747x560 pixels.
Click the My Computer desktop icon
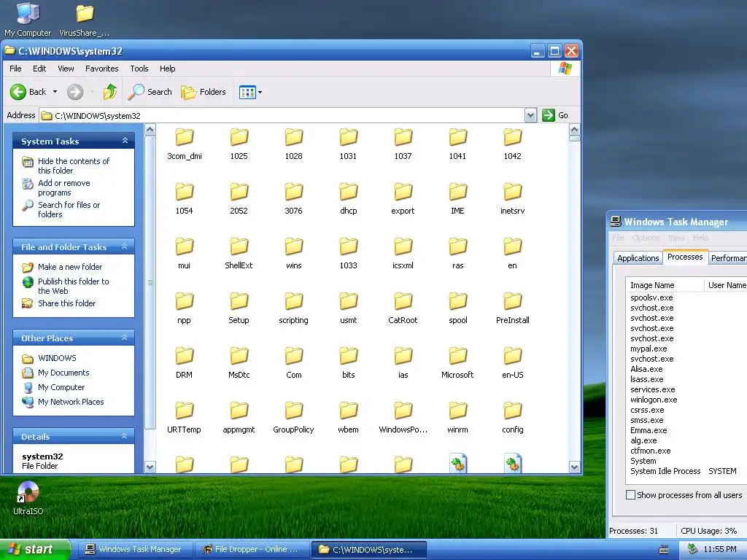[28, 20]
